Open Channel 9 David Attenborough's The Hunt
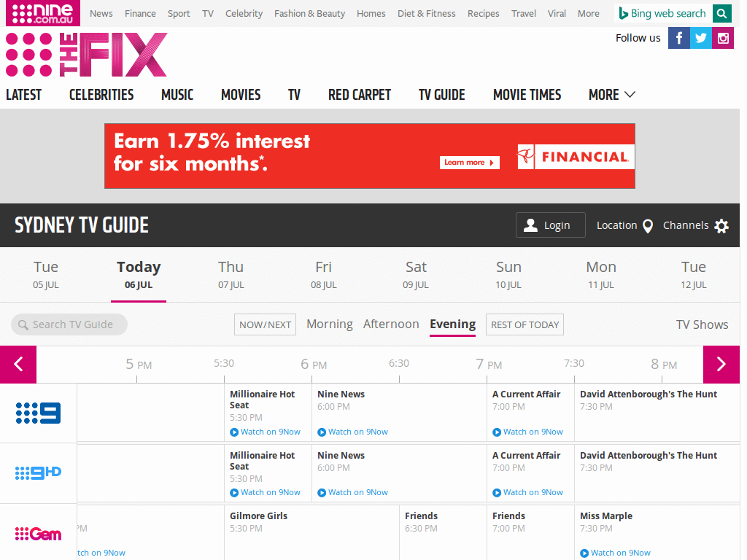 click(x=649, y=394)
